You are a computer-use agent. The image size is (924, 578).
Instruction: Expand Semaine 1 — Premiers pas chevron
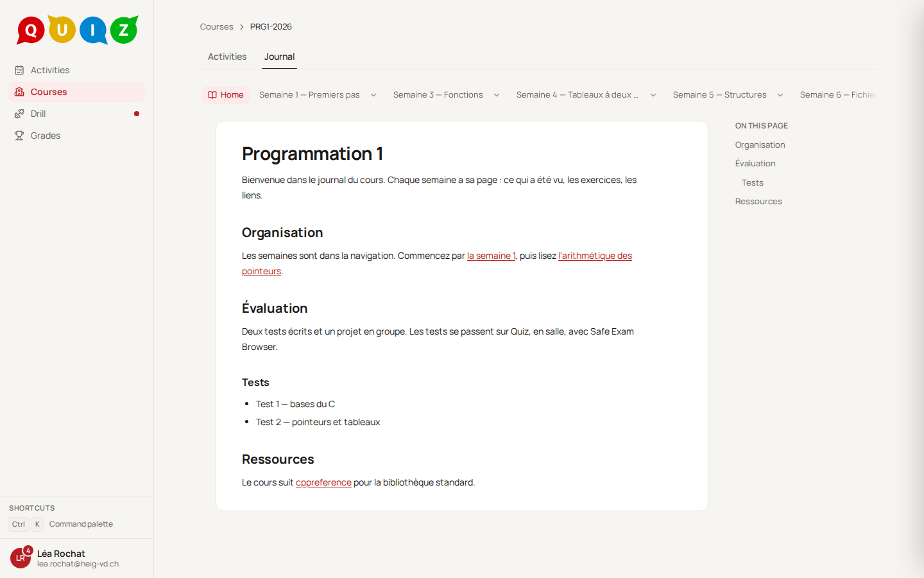coord(373,95)
